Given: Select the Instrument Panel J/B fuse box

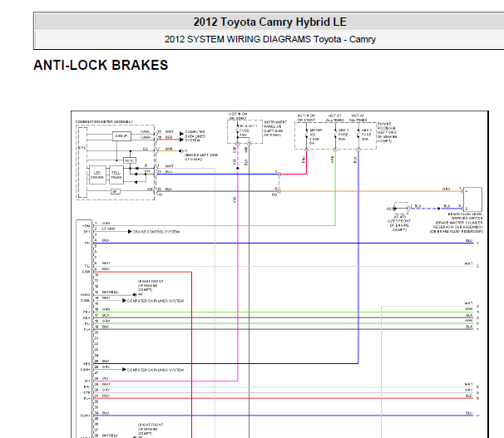Looking at the screenshot, I should point(245,131).
